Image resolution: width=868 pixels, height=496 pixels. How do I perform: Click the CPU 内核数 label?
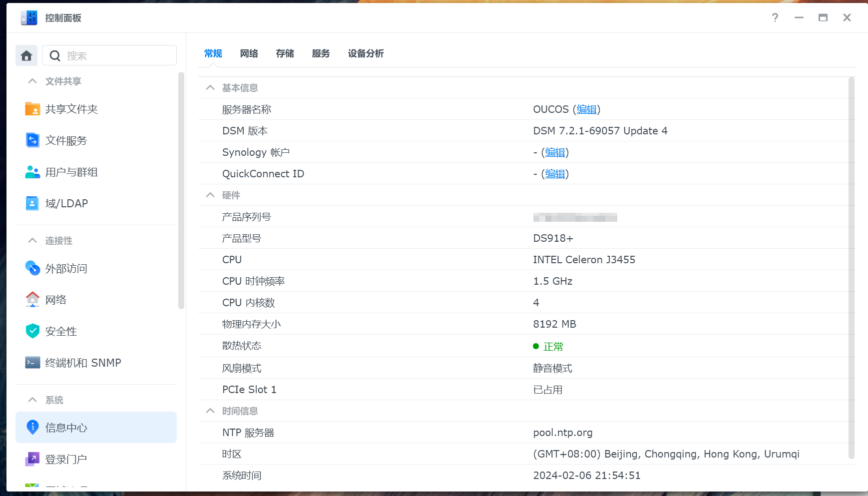pyautogui.click(x=249, y=303)
